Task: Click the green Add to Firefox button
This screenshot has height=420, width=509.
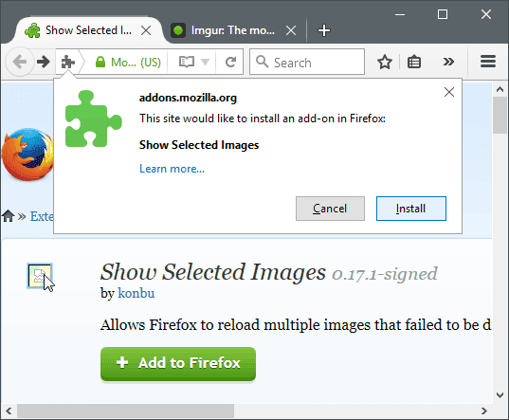Action: coord(178,363)
